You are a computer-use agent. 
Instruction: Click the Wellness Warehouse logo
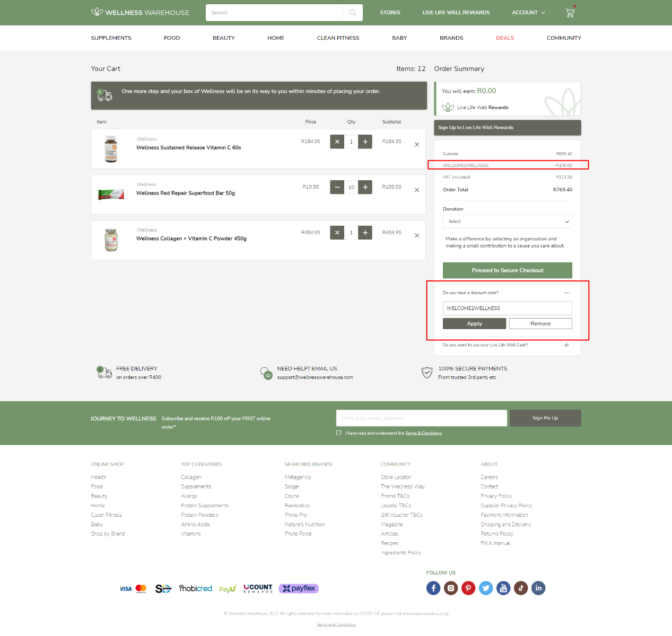click(140, 12)
